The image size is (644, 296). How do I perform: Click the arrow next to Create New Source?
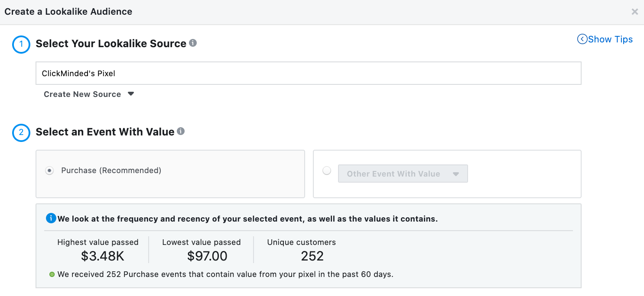[131, 94]
